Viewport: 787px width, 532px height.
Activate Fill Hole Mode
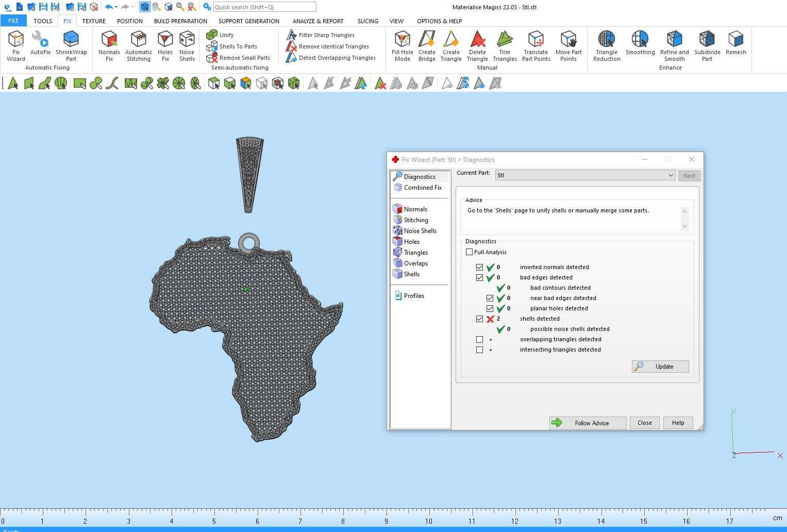pyautogui.click(x=402, y=45)
